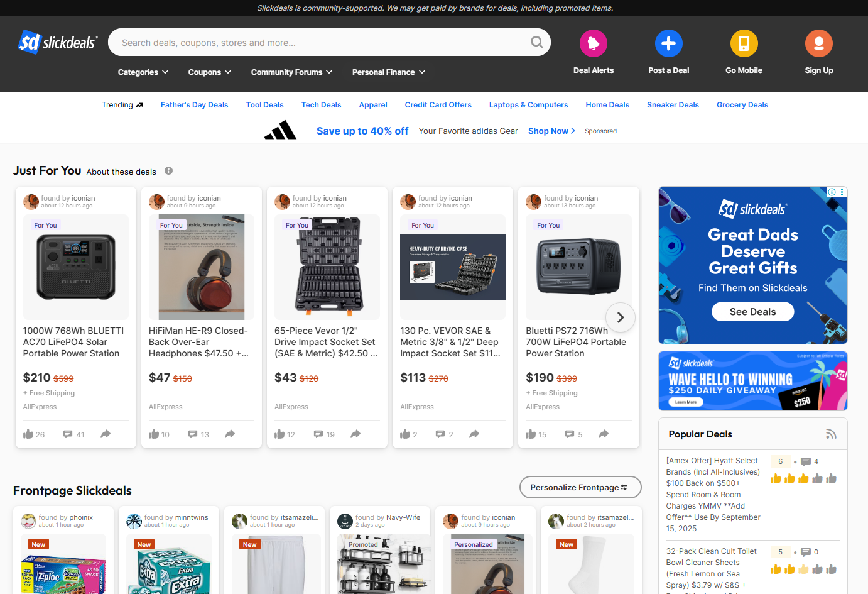This screenshot has width=868, height=594.
Task: Open comments on HiFiMan headphones deal
Action: (x=193, y=434)
